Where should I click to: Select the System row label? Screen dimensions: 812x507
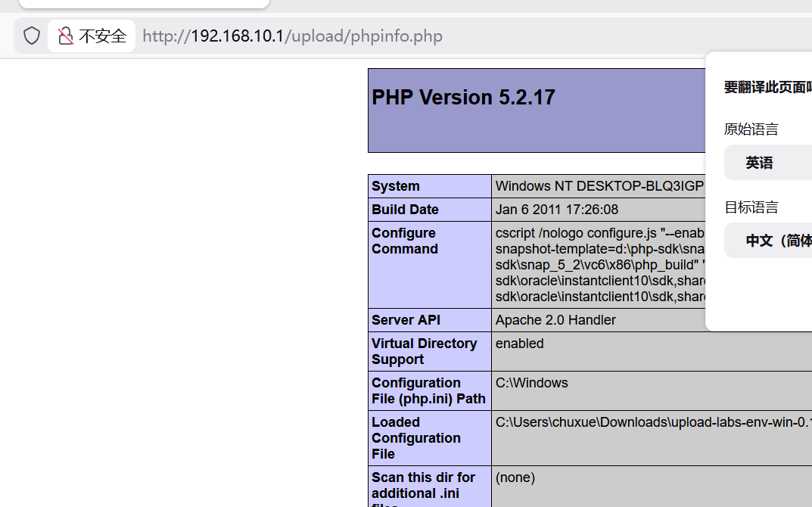[x=396, y=186]
